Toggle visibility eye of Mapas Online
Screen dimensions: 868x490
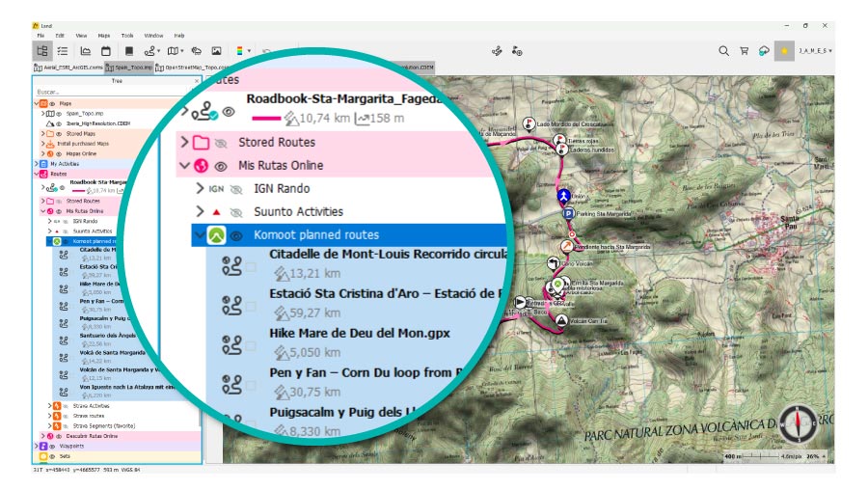pyautogui.click(x=59, y=153)
